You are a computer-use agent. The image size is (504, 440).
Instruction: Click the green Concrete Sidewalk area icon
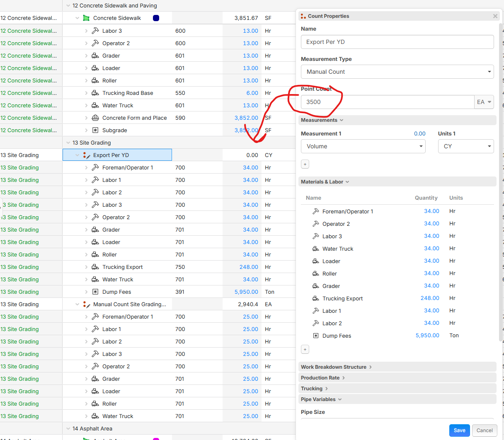86,18
